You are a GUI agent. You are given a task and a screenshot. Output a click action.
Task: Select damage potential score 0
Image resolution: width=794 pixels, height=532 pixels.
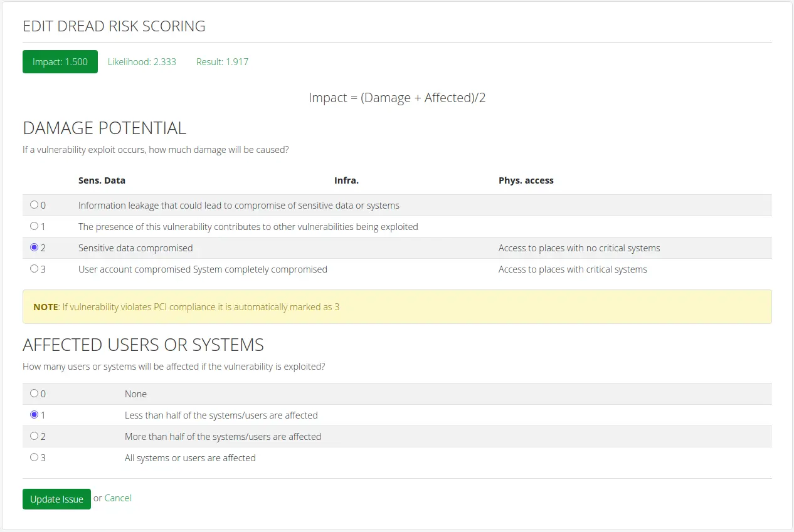tap(34, 205)
